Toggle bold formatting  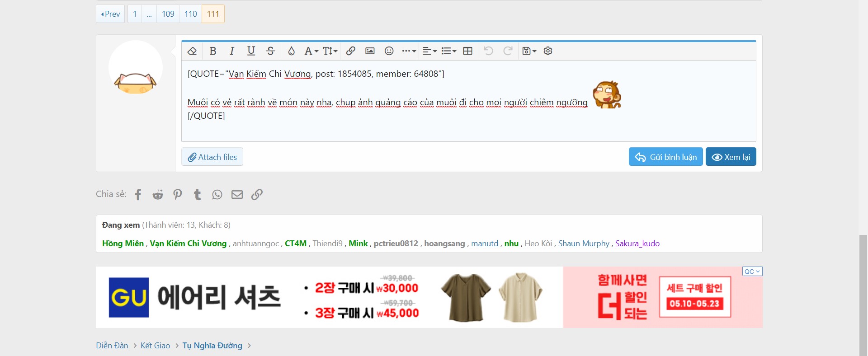pos(213,51)
